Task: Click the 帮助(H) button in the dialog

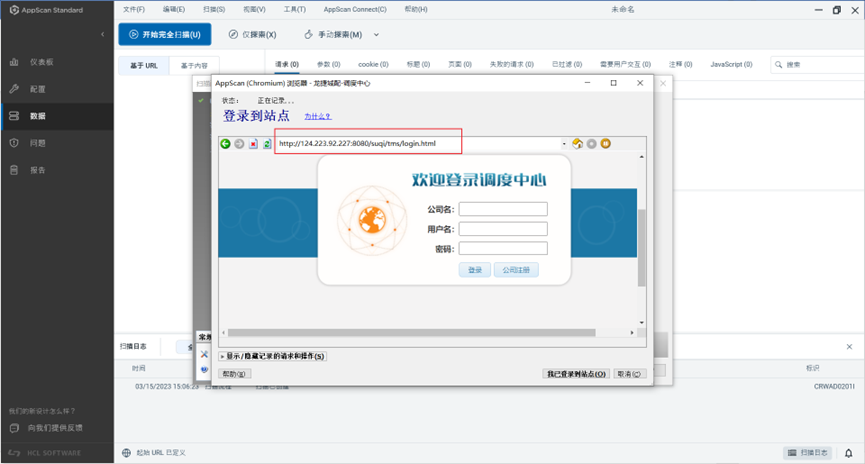Action: [233, 374]
